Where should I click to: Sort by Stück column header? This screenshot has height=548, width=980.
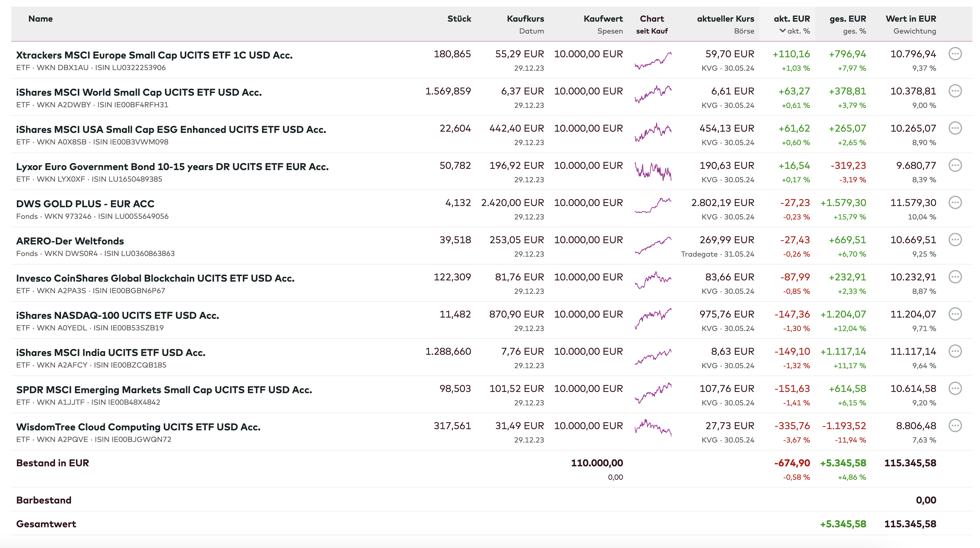(x=459, y=19)
